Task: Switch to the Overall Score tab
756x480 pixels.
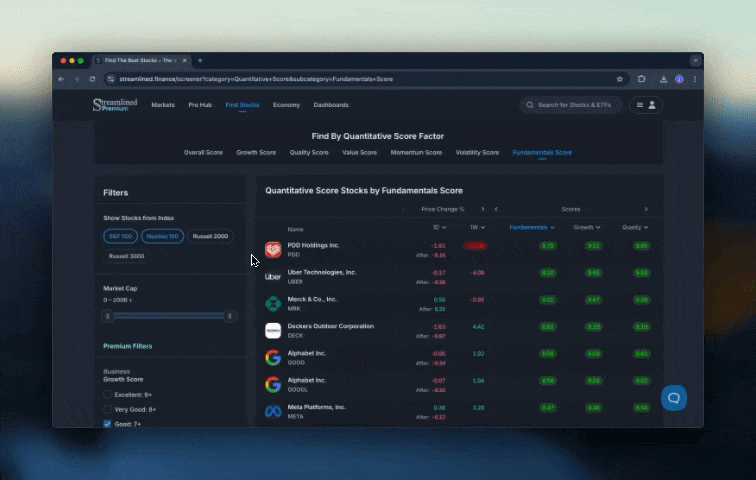Action: pos(203,152)
